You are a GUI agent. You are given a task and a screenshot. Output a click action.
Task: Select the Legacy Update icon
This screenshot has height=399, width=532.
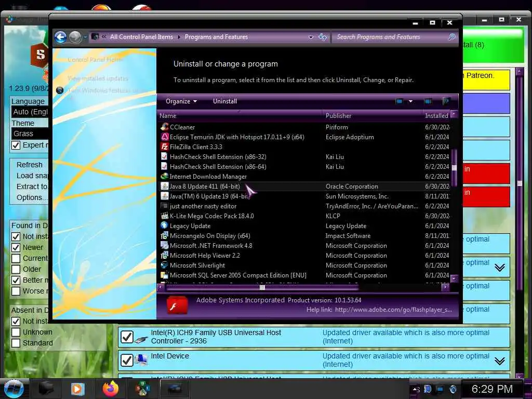click(x=165, y=225)
